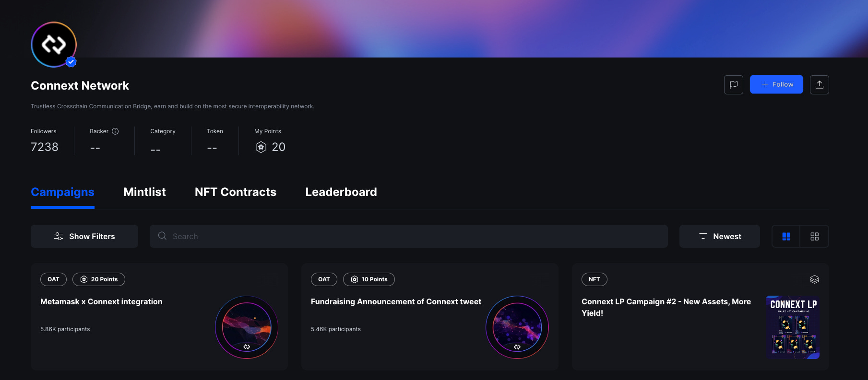Click the campaign Search field
Viewport: 868px width, 380px height.
(409, 236)
